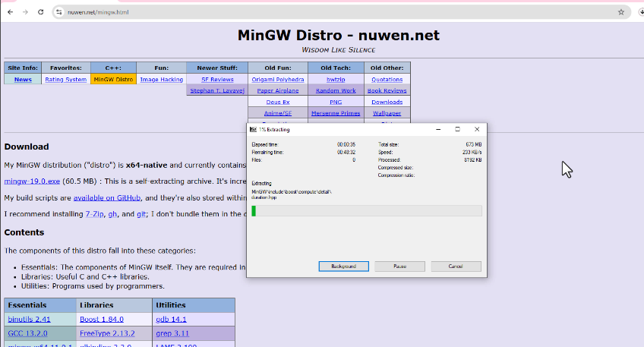This screenshot has height=347, width=644.
Task: Click the extracting file path text
Action: click(292, 194)
